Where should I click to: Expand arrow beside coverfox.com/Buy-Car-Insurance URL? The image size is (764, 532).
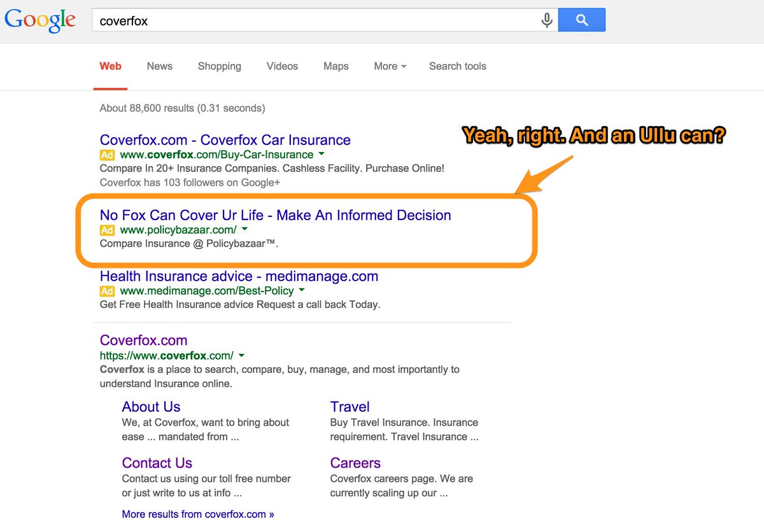pyautogui.click(x=322, y=154)
